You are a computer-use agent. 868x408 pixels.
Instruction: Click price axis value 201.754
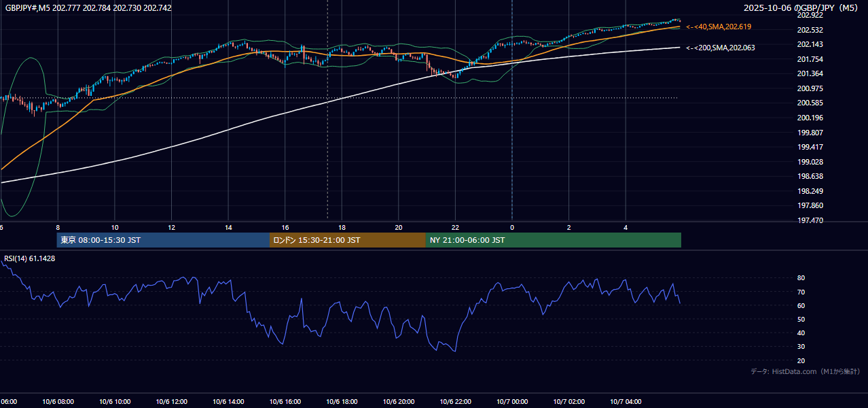[810, 59]
